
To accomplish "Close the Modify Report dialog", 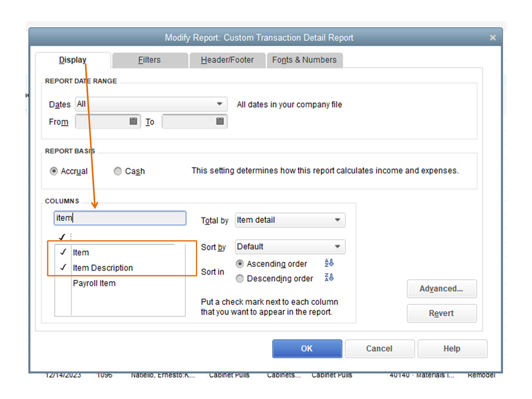I will point(493,38).
